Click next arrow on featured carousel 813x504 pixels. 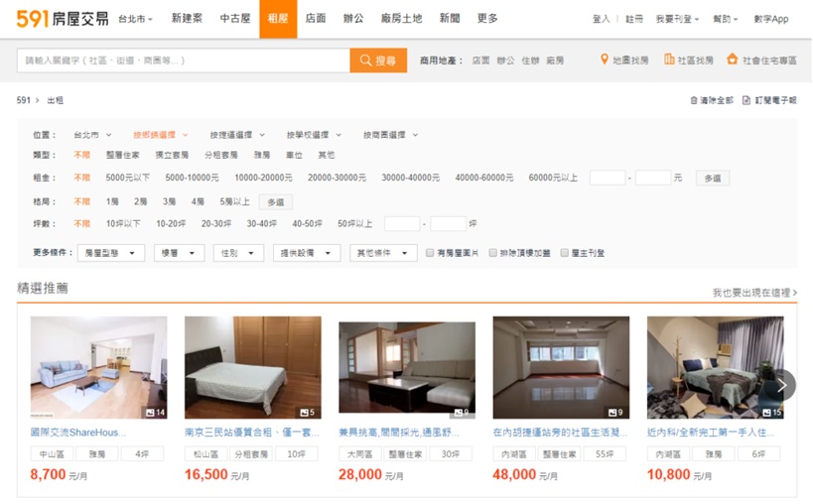(x=781, y=385)
